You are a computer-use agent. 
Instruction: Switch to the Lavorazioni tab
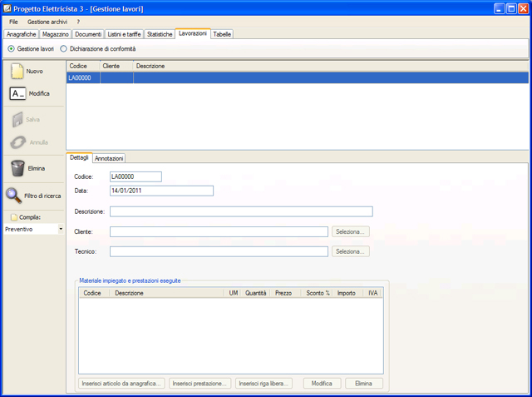[x=193, y=33]
